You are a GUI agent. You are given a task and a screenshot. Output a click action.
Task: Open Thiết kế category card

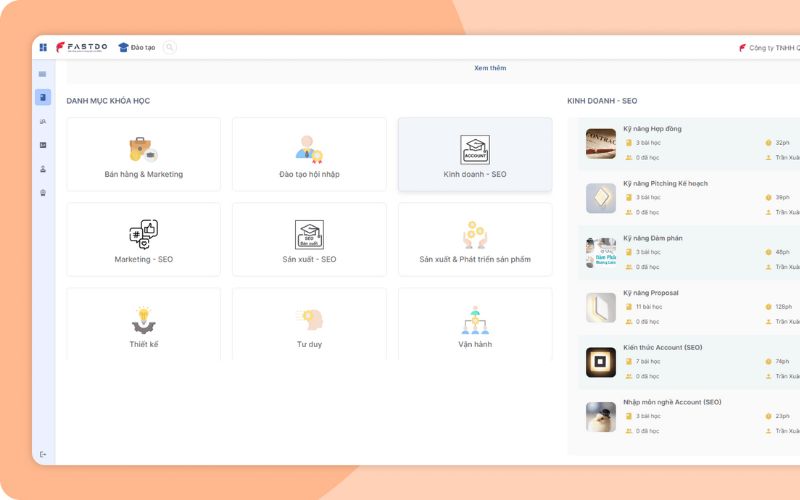pos(143,324)
